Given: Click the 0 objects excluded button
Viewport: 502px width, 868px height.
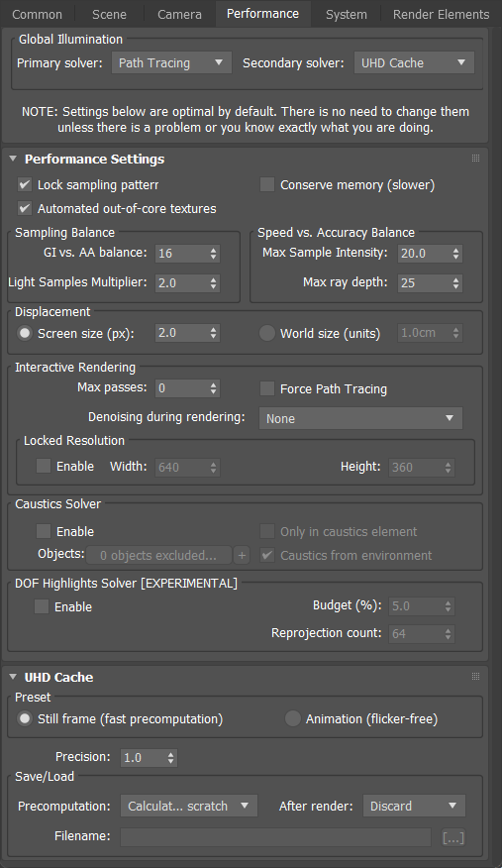Looking at the screenshot, I should [x=158, y=555].
